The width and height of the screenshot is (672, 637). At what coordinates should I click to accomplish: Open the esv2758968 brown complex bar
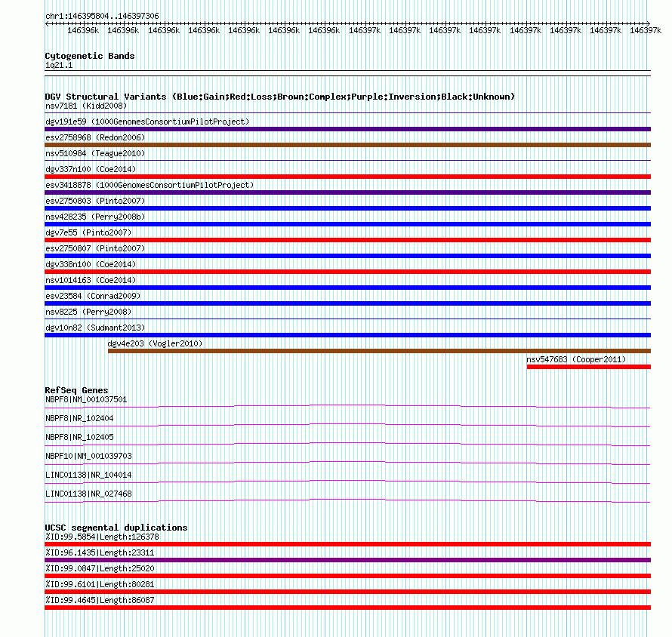coord(347,145)
